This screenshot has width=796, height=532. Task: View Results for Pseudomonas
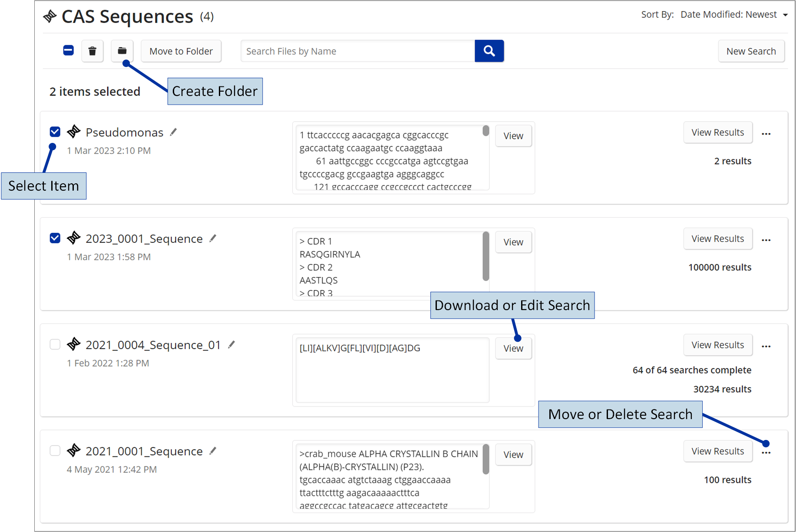[718, 132]
